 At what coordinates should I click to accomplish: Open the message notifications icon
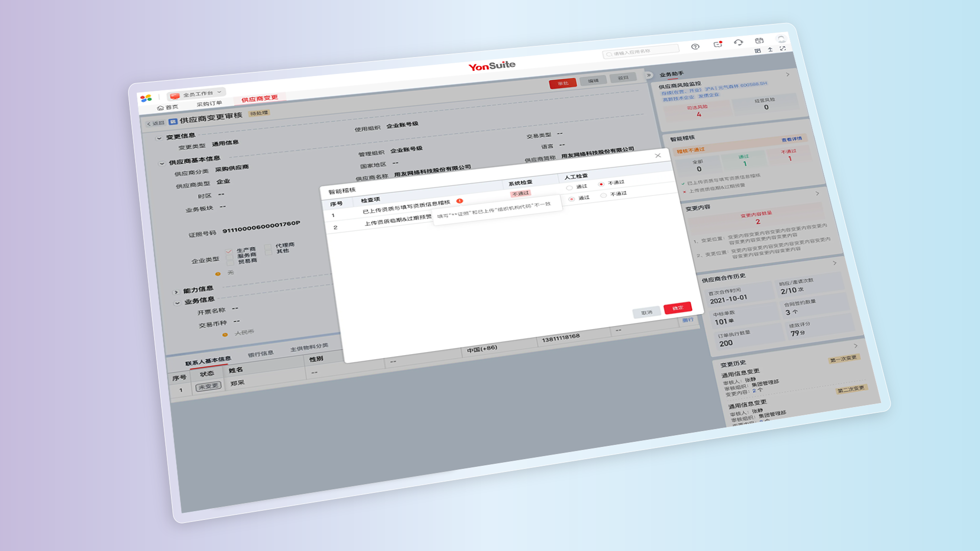(718, 44)
